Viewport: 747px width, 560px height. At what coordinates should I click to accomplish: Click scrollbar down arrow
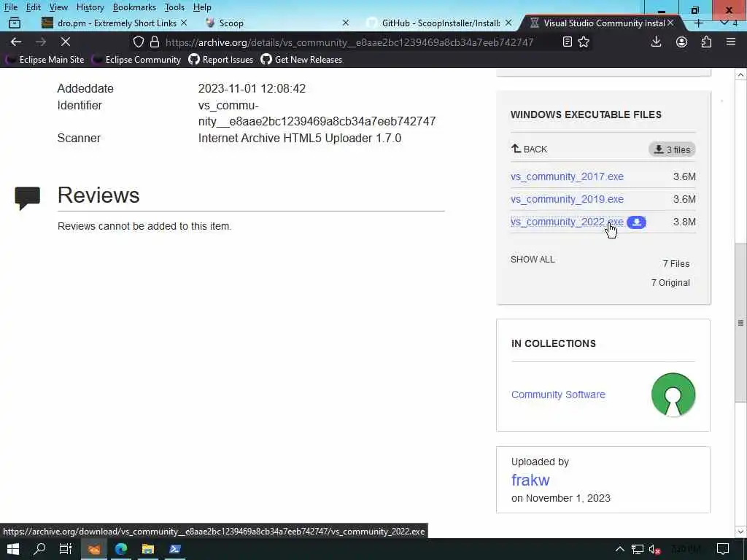click(x=741, y=532)
